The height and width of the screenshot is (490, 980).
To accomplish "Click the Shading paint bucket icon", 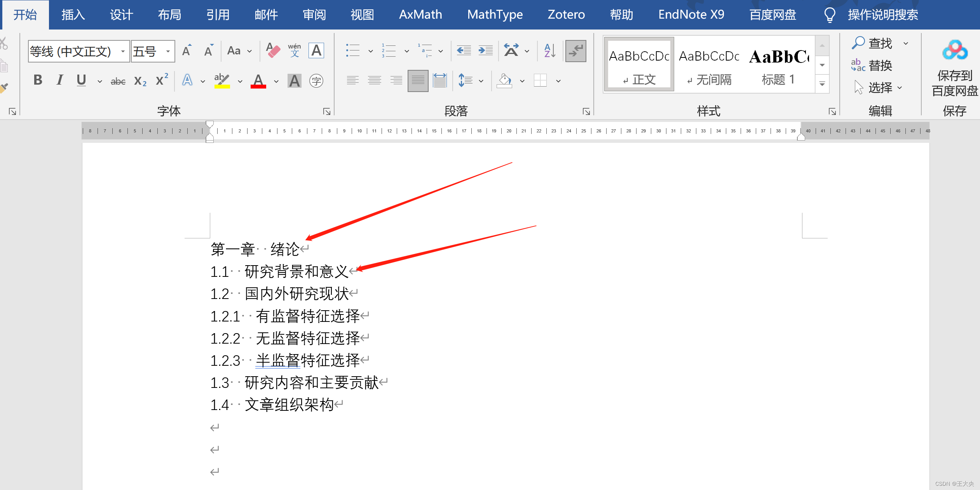I will point(504,81).
